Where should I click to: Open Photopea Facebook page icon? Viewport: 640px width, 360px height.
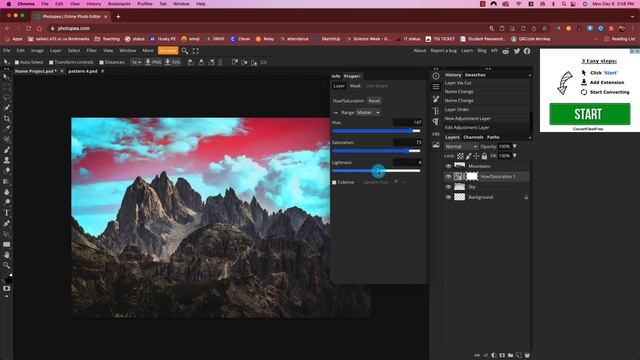(x=527, y=51)
